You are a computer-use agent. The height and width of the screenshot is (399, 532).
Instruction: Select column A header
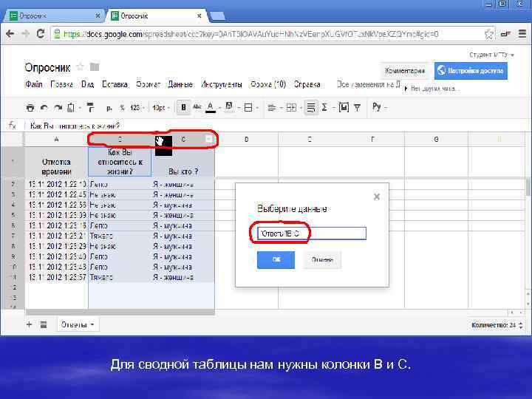(56, 140)
